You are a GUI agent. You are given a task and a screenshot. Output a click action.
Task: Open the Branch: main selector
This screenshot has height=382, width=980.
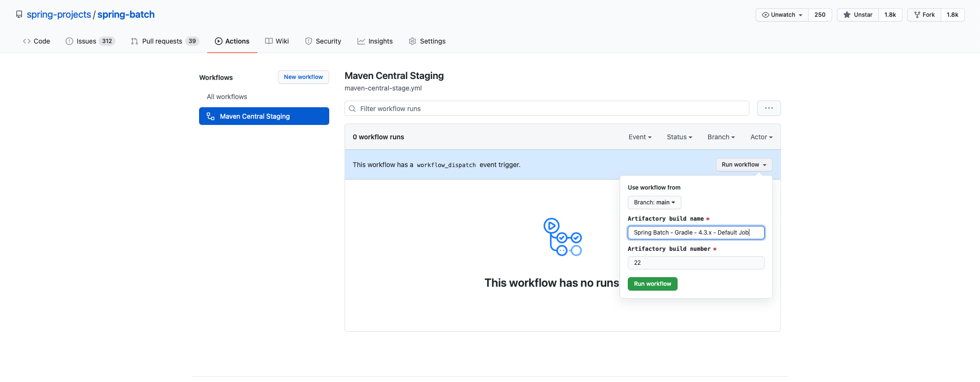655,202
